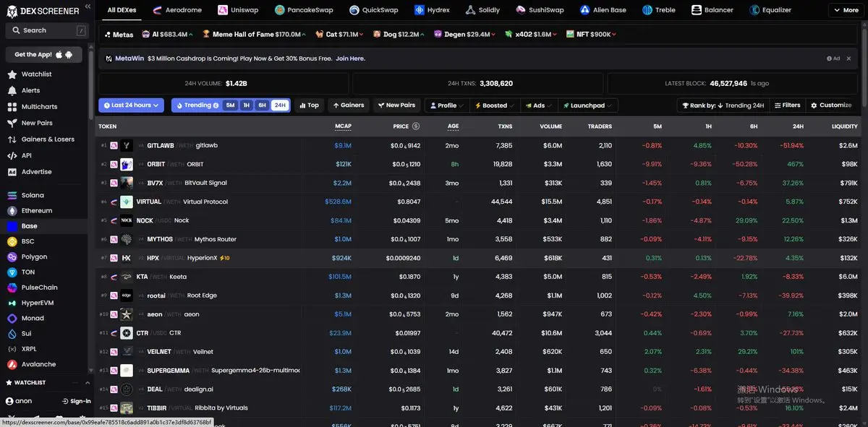Sort by the LIQUIDITY column header

pos(845,126)
